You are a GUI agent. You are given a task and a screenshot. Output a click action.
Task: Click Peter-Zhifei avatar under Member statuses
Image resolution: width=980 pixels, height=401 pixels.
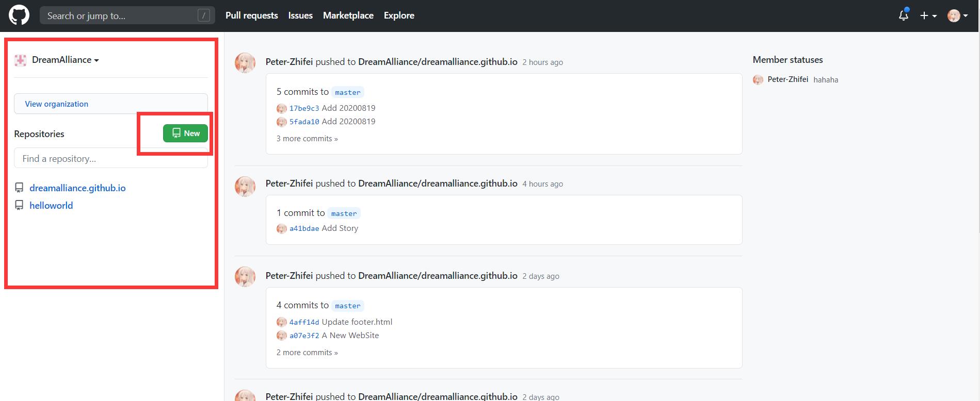758,79
